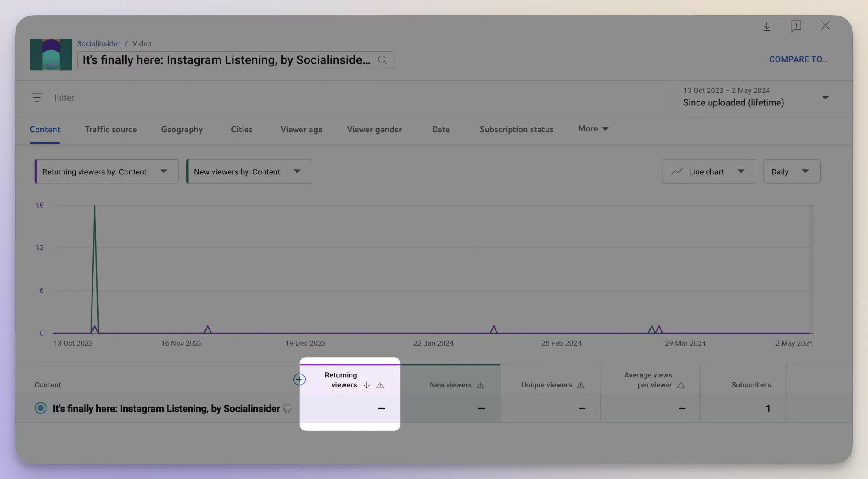
Task: Click the video title search field
Action: (235, 60)
